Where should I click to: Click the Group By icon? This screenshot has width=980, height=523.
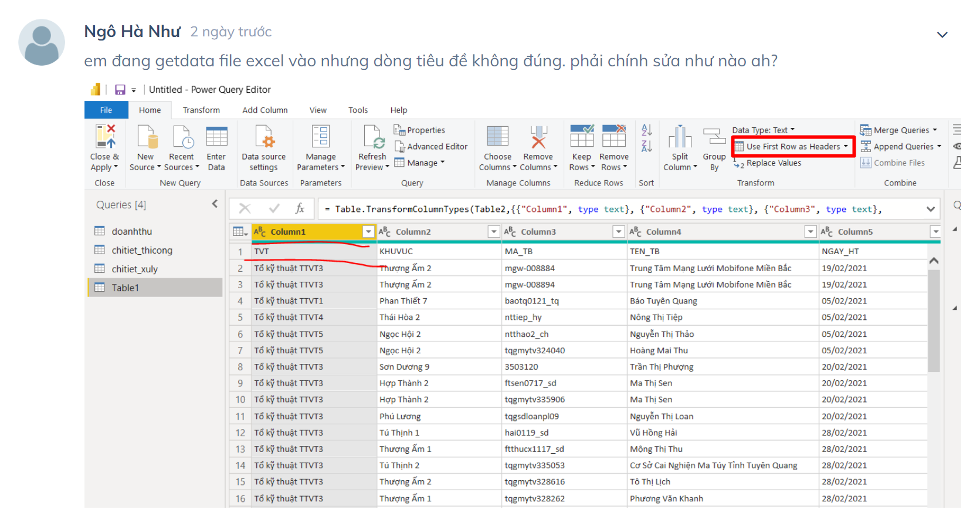714,137
